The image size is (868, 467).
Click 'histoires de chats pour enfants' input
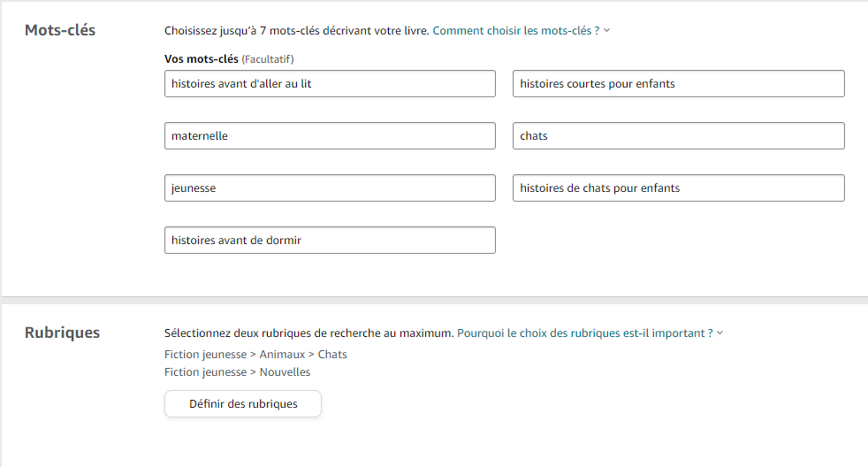(678, 188)
